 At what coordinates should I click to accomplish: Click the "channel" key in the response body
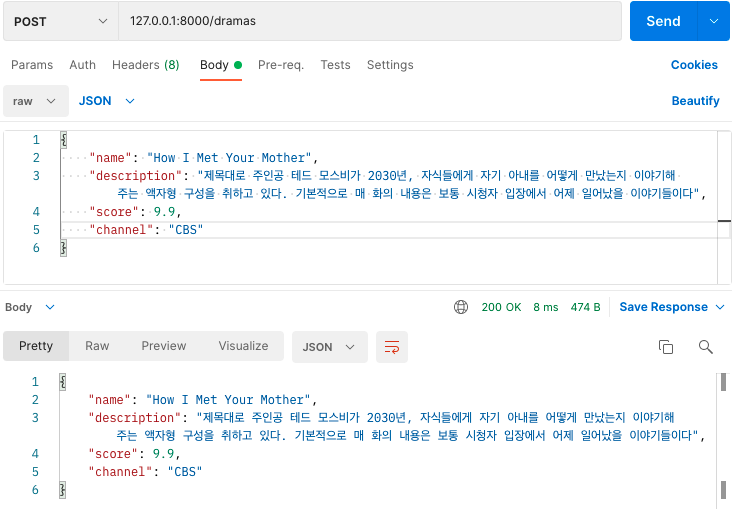[120, 472]
